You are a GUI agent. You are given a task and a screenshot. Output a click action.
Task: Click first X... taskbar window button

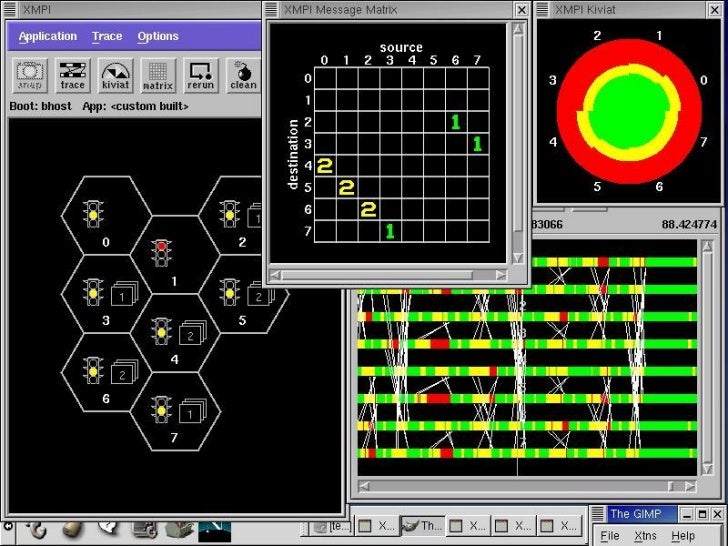click(377, 526)
